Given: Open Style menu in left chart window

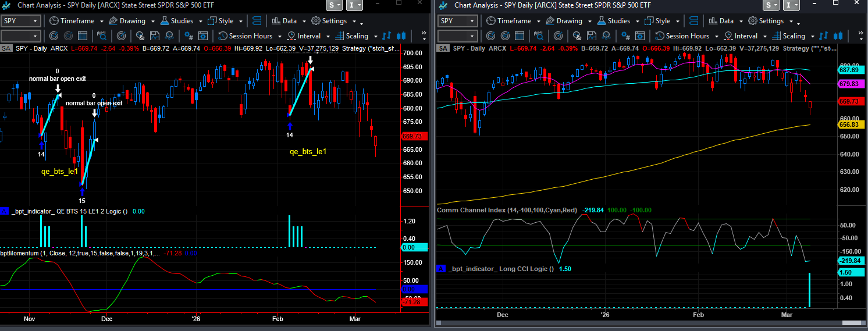Looking at the screenshot, I should (225, 21).
